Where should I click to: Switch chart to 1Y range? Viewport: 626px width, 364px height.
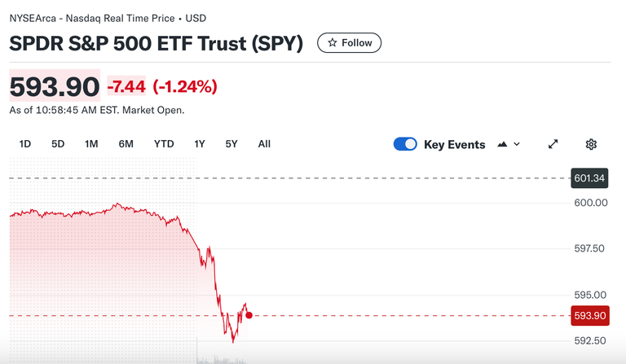coord(200,144)
